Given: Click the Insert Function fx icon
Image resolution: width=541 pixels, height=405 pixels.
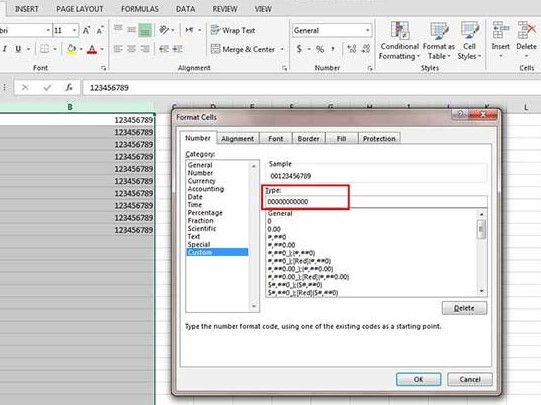Looking at the screenshot, I should [69, 88].
